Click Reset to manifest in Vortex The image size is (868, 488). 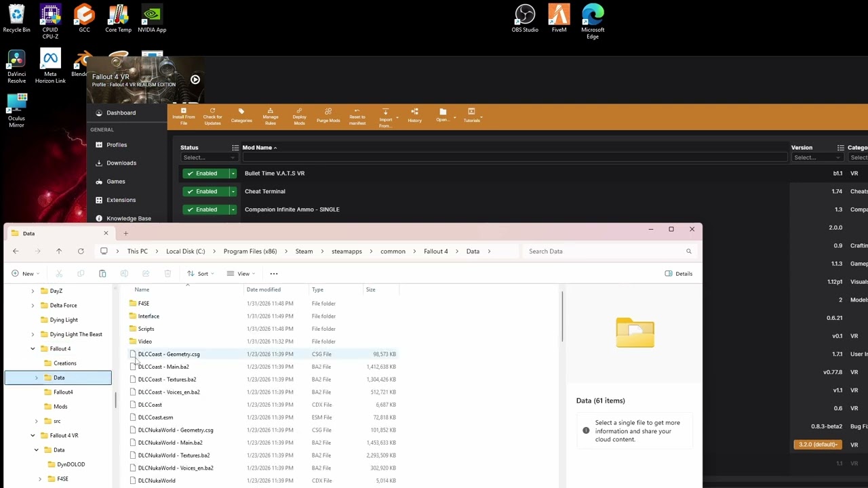(357, 116)
